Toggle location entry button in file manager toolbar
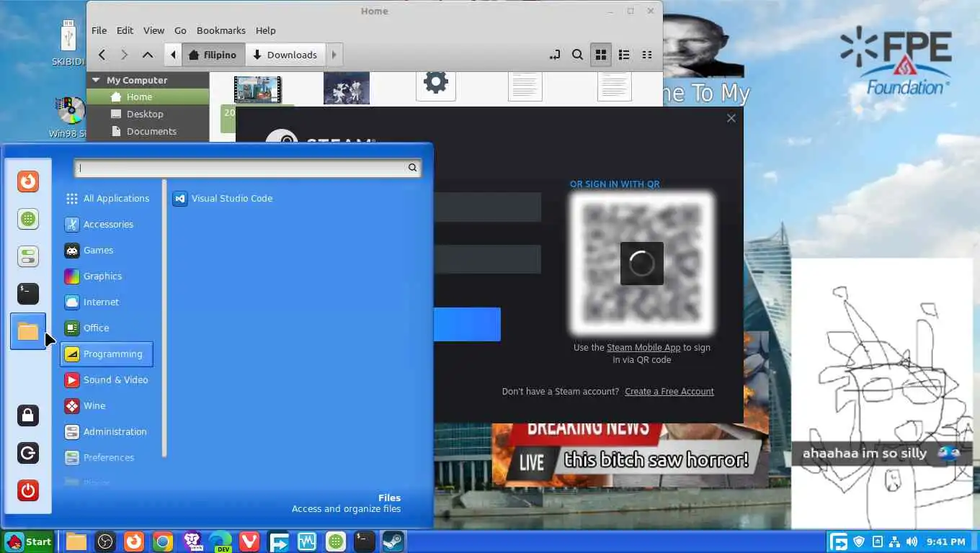The image size is (980, 553). [554, 55]
